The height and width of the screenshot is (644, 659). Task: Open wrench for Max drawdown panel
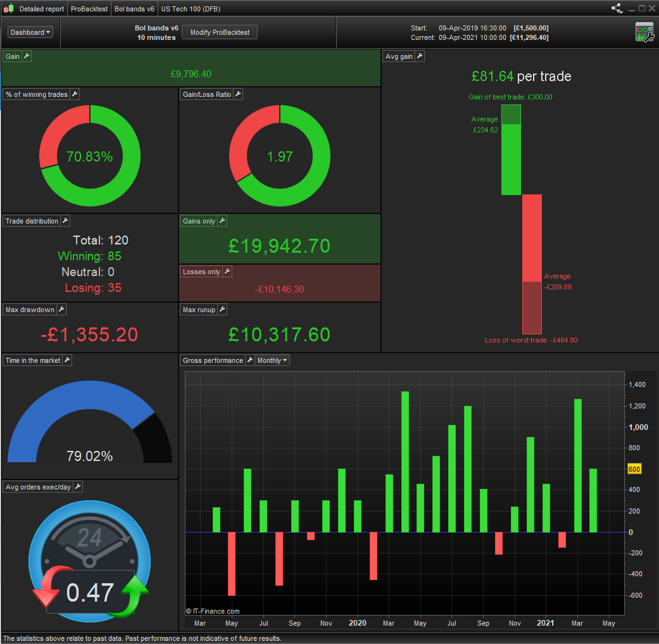click(x=61, y=310)
